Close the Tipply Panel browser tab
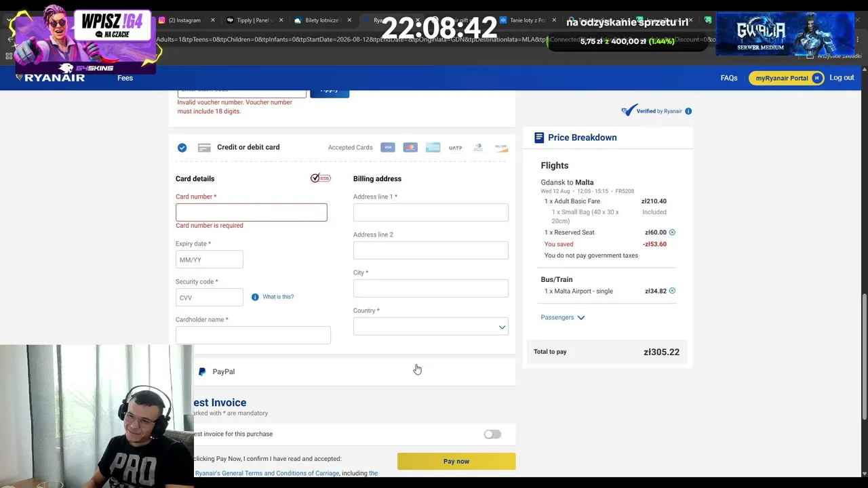Image resolution: width=868 pixels, height=488 pixels. [281, 20]
